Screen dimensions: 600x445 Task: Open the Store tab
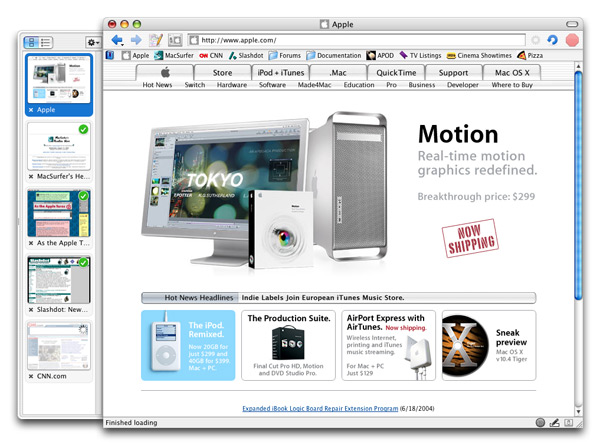point(222,72)
